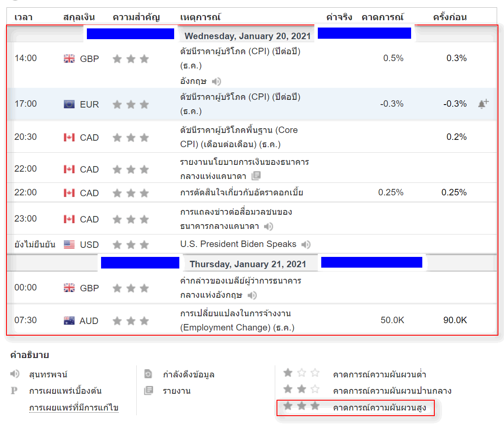Click speaker icon after Biden Speaks
The width and height of the screenshot is (504, 426).
click(306, 245)
